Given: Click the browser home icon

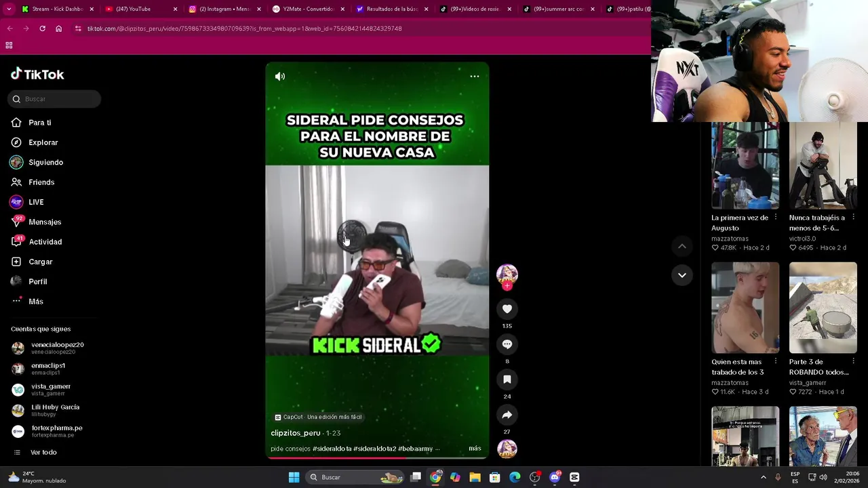Looking at the screenshot, I should 58,28.
